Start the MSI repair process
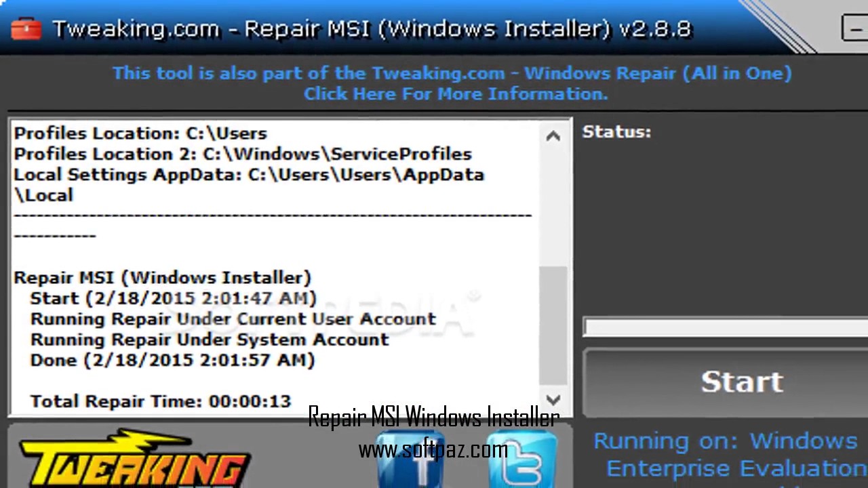Screen dimensions: 868x488 742,382
